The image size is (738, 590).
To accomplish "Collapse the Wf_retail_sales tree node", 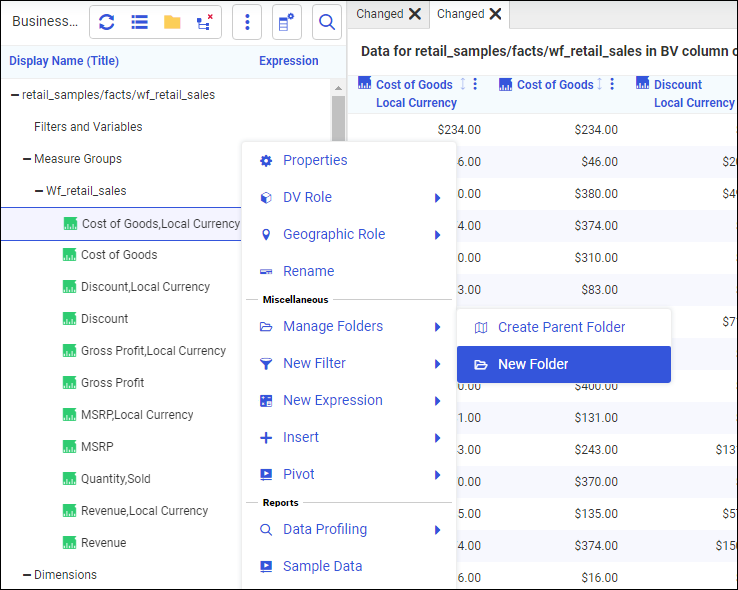I will 39,191.
